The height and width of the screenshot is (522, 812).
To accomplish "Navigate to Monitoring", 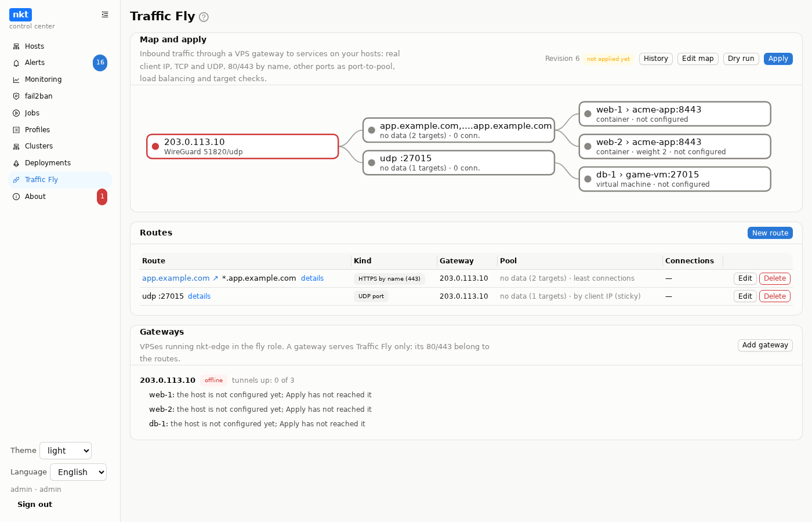I will pyautogui.click(x=60, y=79).
